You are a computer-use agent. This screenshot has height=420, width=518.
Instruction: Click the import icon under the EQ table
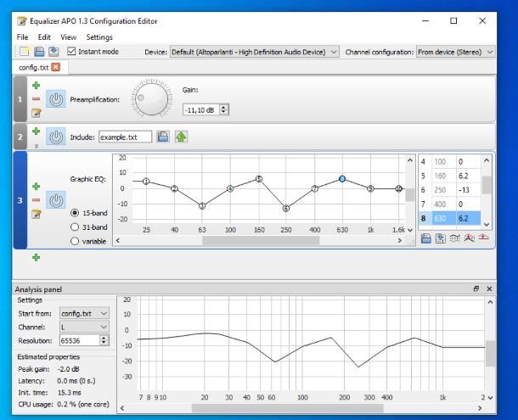tap(426, 238)
